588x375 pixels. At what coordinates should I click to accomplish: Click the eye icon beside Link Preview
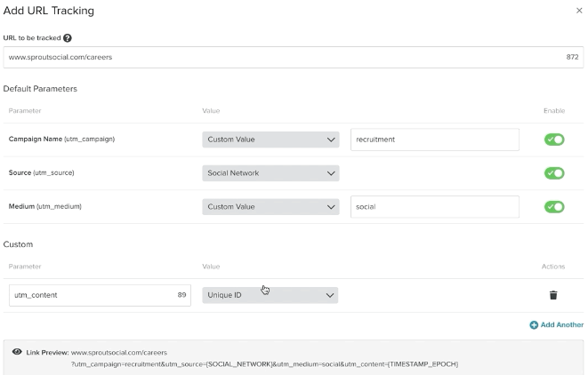pyautogui.click(x=17, y=352)
